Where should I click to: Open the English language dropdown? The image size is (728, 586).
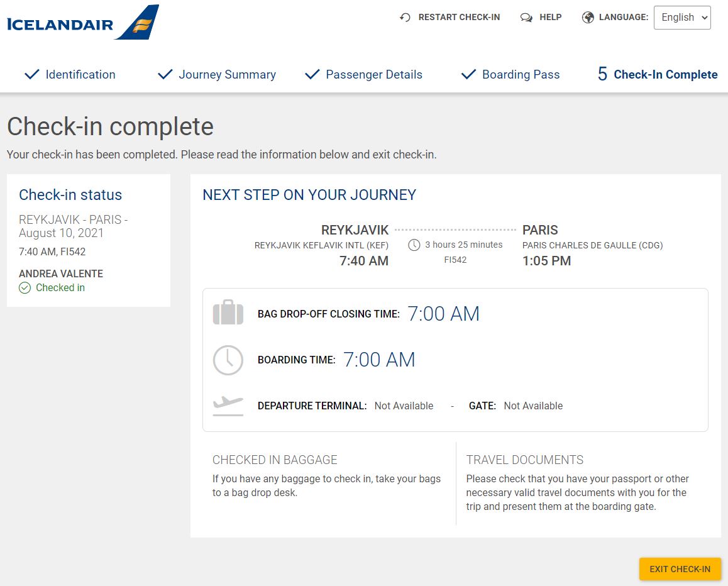point(682,18)
